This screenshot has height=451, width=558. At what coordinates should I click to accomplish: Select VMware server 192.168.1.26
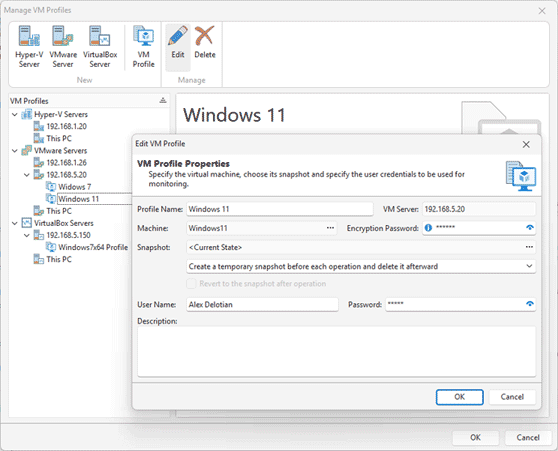[x=66, y=163]
